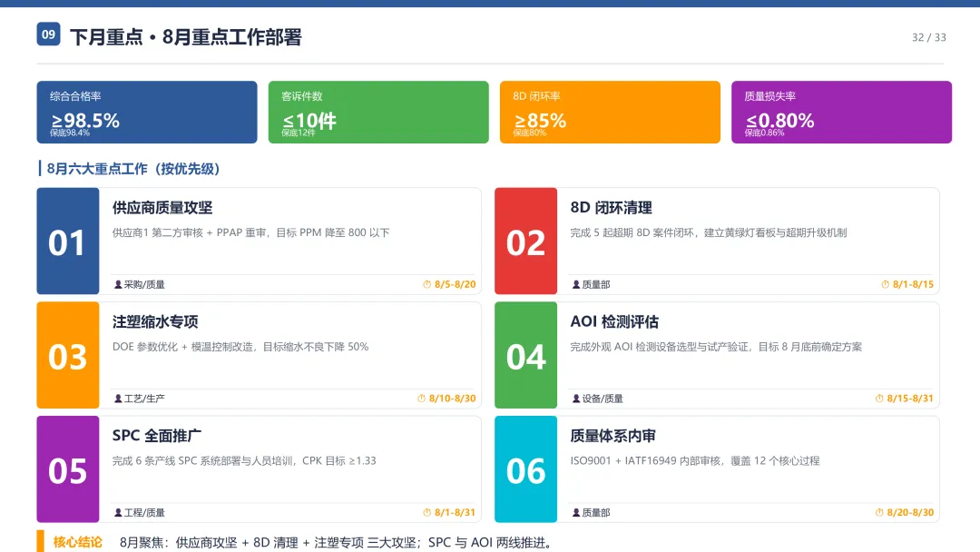Select the orange 03 number block
Screen dimensions: 980x552
click(67, 355)
